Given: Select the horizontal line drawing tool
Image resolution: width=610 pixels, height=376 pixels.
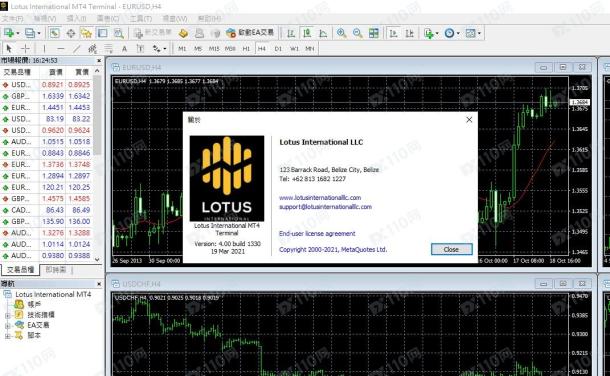Looking at the screenshot, I should tap(60, 49).
